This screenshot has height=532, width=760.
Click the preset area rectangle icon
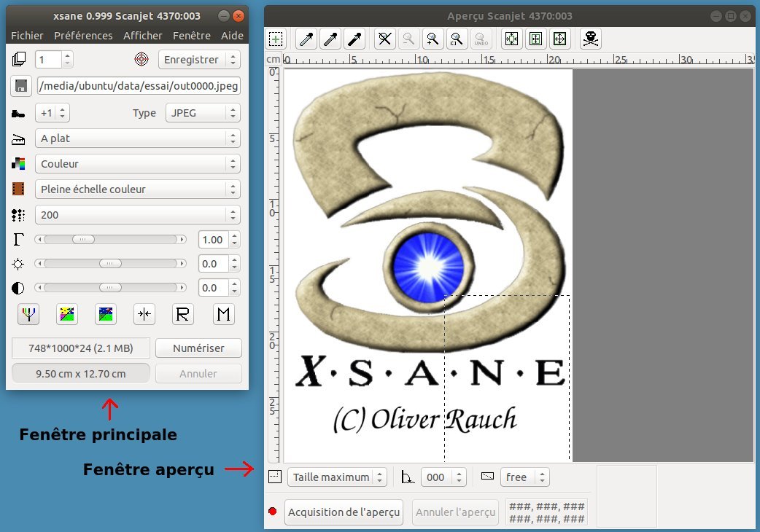click(275, 477)
